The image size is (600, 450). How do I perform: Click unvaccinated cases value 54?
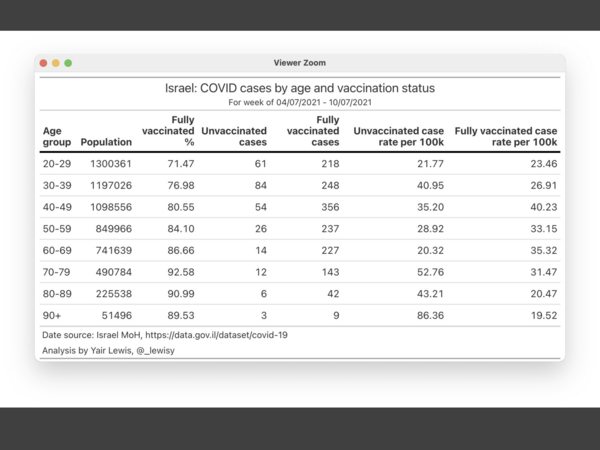click(x=261, y=207)
